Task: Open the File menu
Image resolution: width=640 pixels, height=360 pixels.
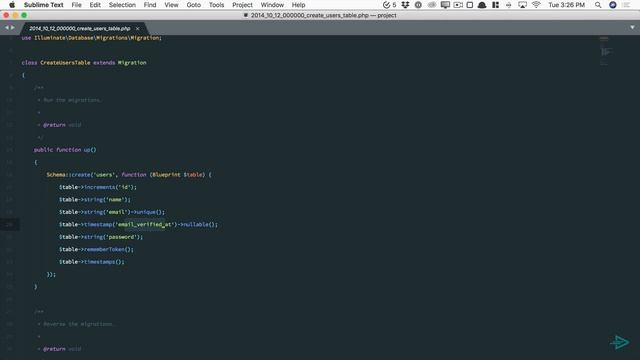Action: [x=76, y=5]
